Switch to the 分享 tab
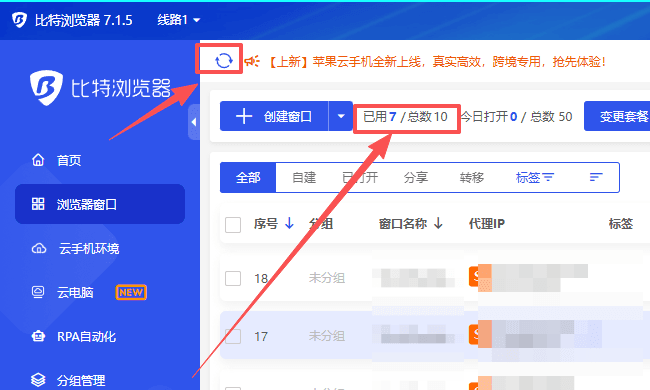650x390 pixels. [416, 178]
